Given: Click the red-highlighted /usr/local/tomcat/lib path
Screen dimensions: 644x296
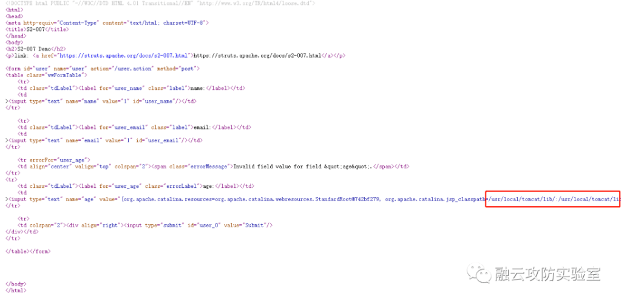Looking at the screenshot, I should (552, 199).
